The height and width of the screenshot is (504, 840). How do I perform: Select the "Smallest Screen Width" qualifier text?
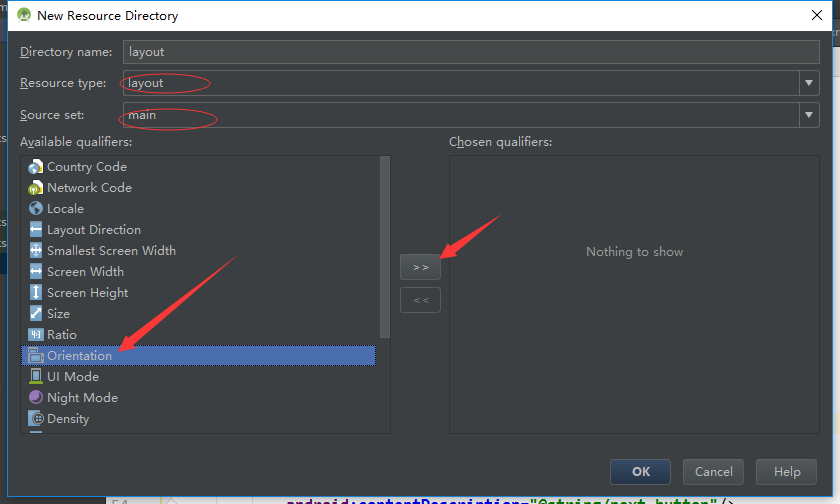click(x=111, y=251)
